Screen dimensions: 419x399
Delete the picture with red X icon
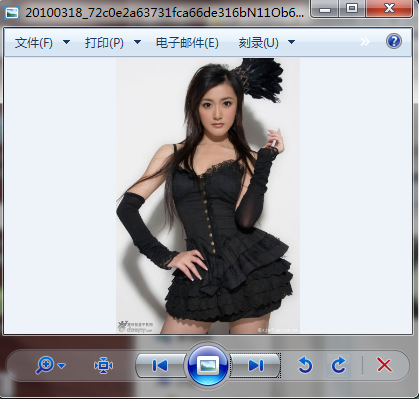[x=384, y=365]
